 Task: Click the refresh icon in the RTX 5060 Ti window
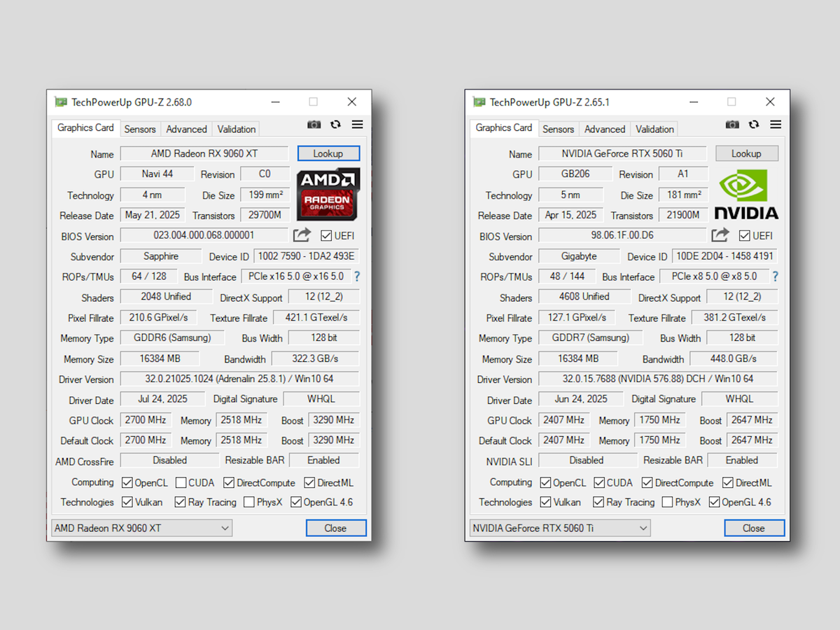click(x=754, y=125)
